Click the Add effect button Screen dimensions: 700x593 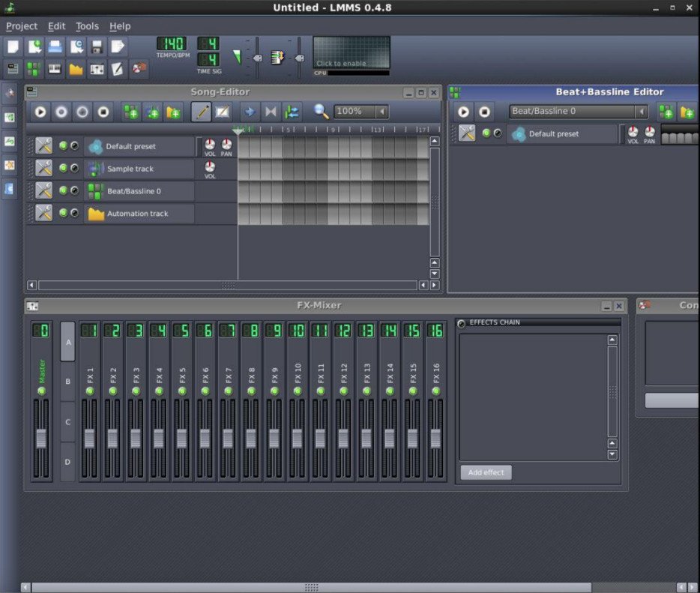click(x=485, y=472)
